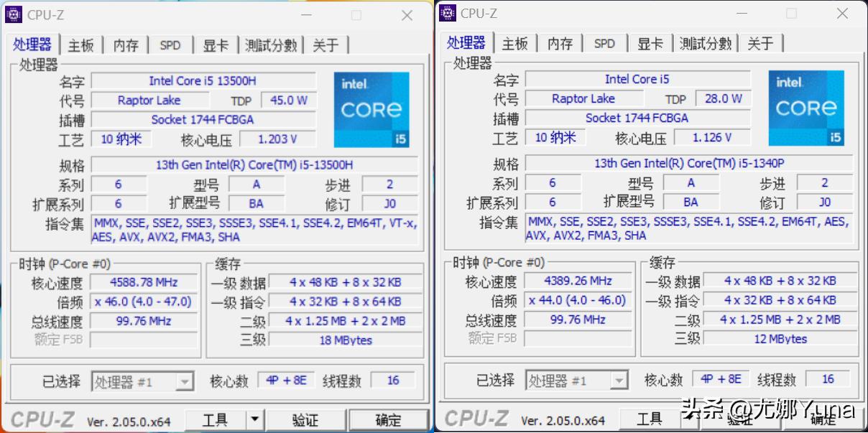
Task: Click the CPU-Z title bar icon on right window
Action: pyautogui.click(x=449, y=13)
